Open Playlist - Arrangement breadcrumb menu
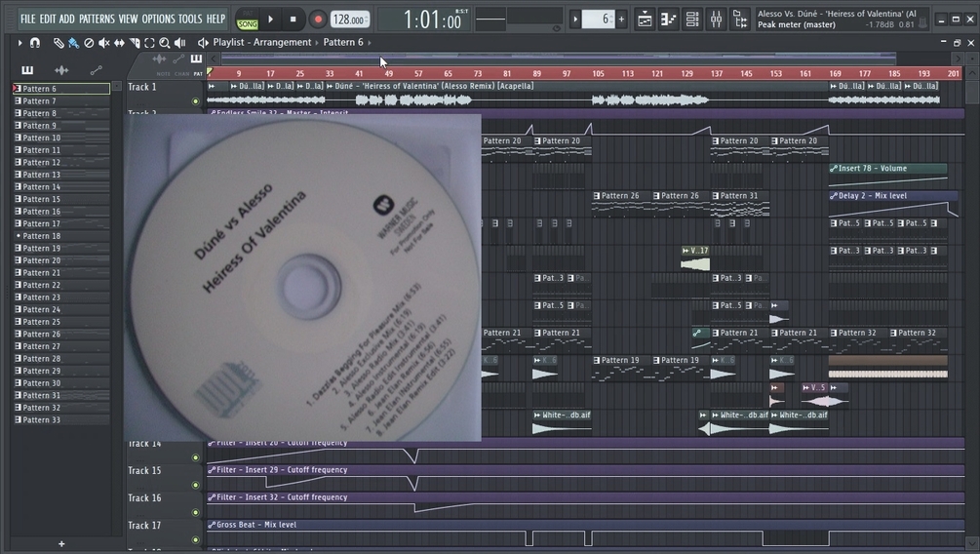The image size is (980, 554). [x=262, y=43]
